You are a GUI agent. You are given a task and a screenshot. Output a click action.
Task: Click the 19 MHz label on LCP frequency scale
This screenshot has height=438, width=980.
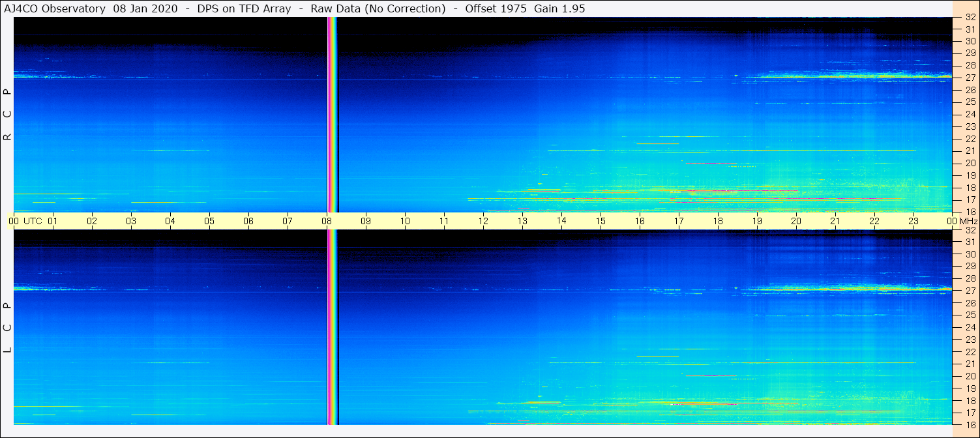pyautogui.click(x=970, y=388)
